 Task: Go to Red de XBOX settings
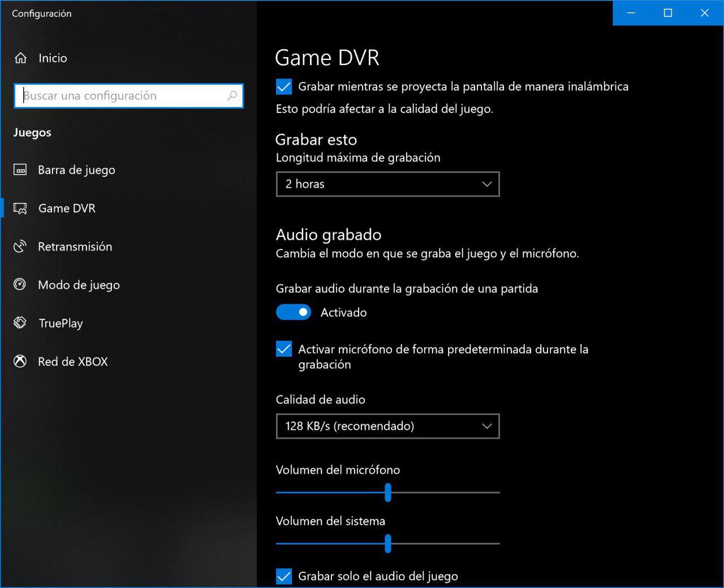(72, 362)
